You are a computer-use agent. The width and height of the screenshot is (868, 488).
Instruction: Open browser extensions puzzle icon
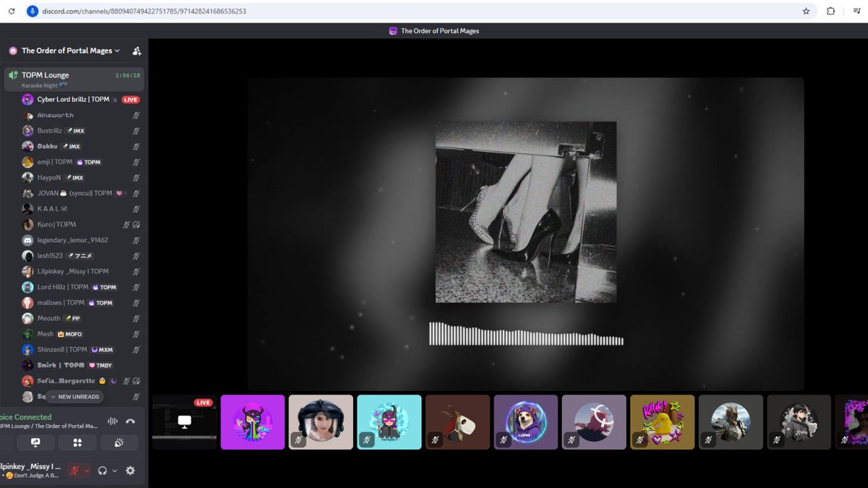coord(830,12)
